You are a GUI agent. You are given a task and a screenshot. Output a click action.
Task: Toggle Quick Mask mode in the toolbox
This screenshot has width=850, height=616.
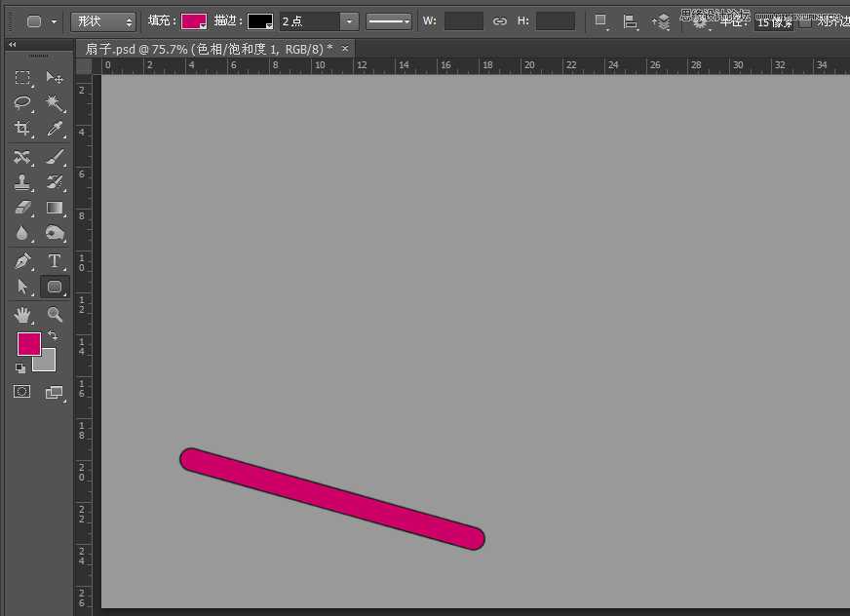22,392
